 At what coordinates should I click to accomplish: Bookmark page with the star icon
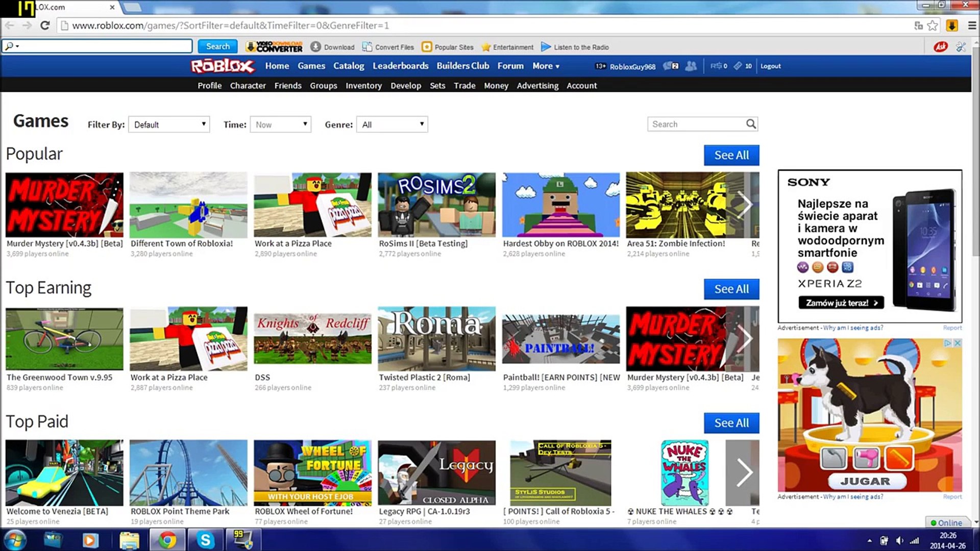[933, 26]
